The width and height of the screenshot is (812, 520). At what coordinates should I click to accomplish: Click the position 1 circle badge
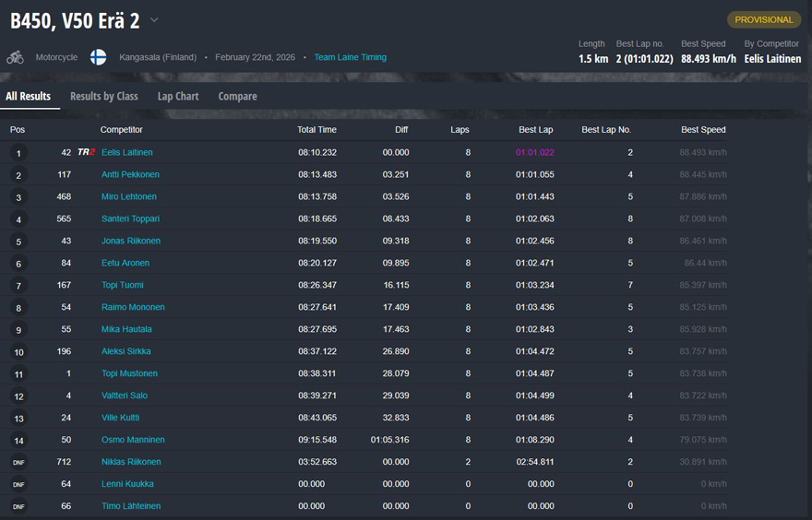(18, 153)
